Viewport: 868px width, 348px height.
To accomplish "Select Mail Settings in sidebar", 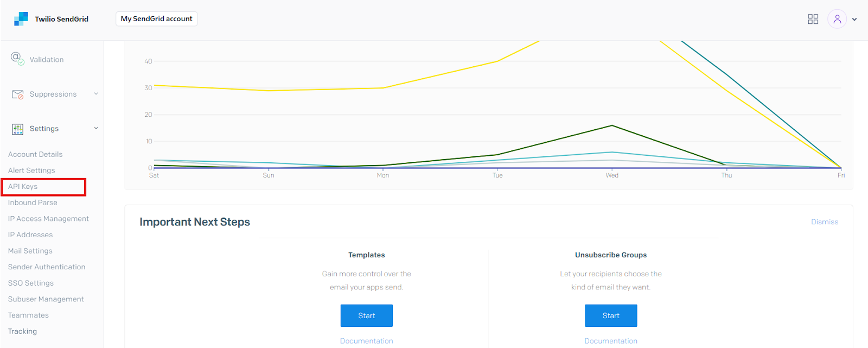I will 30,251.
